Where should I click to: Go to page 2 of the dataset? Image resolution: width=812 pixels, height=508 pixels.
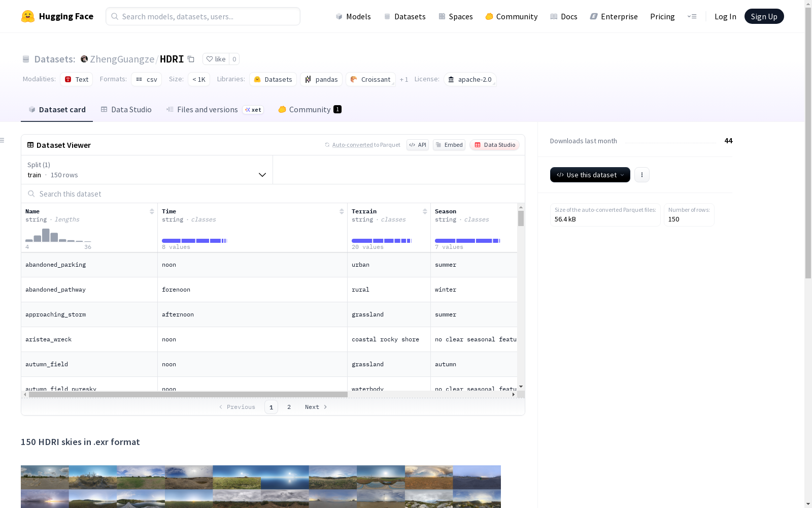pos(289,407)
